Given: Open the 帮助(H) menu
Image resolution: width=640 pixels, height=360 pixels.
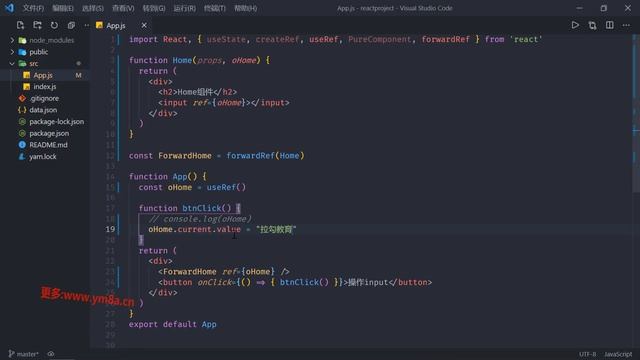Looking at the screenshot, I should coord(245,8).
